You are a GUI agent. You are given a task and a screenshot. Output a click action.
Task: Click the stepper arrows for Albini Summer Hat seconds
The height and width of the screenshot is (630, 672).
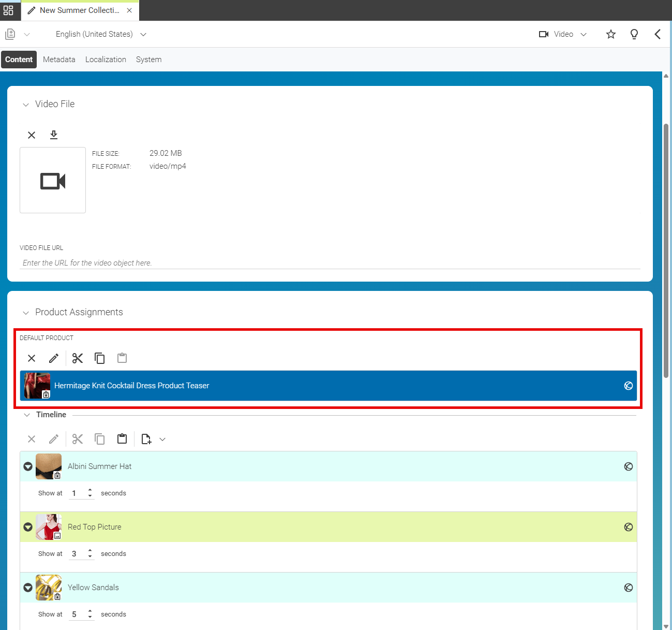(90, 493)
